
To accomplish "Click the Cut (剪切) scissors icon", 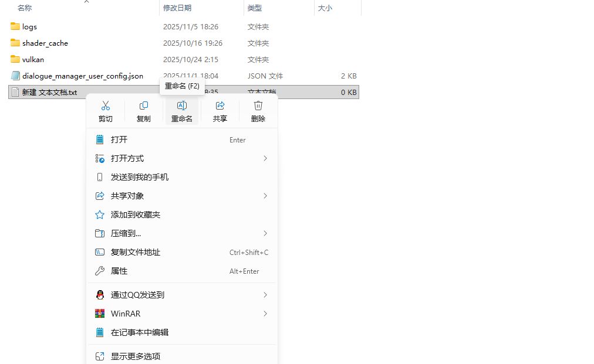I will click(x=105, y=106).
